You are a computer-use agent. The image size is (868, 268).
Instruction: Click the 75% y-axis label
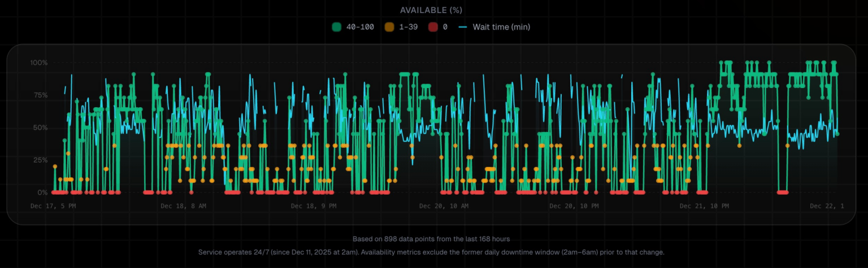[x=41, y=95]
